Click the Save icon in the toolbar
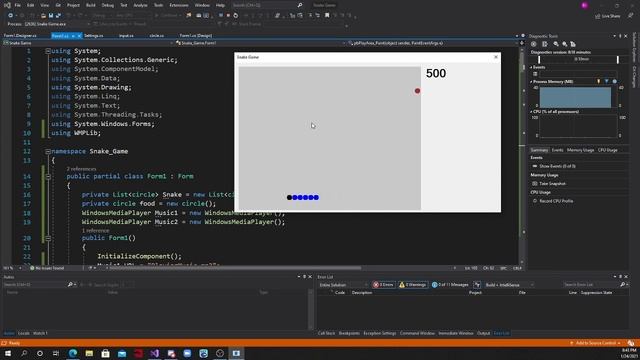Screen dimensions: 640x360 click(51, 16)
